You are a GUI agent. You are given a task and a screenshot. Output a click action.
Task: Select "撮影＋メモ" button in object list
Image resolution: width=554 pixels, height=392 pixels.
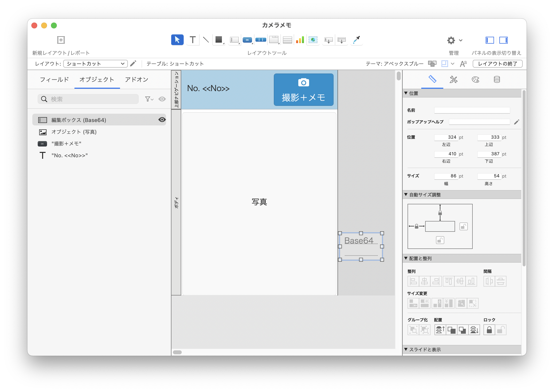tap(99, 144)
